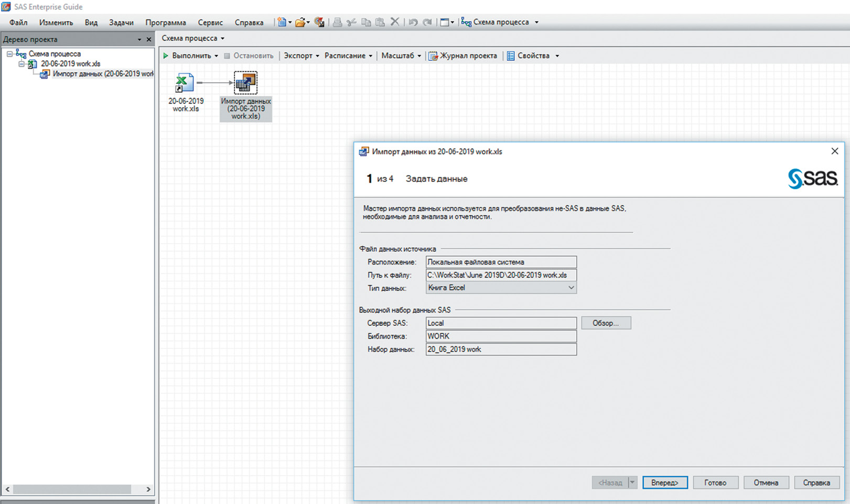Collapse the Схема процесса tree node
850x504 pixels.
(9, 53)
